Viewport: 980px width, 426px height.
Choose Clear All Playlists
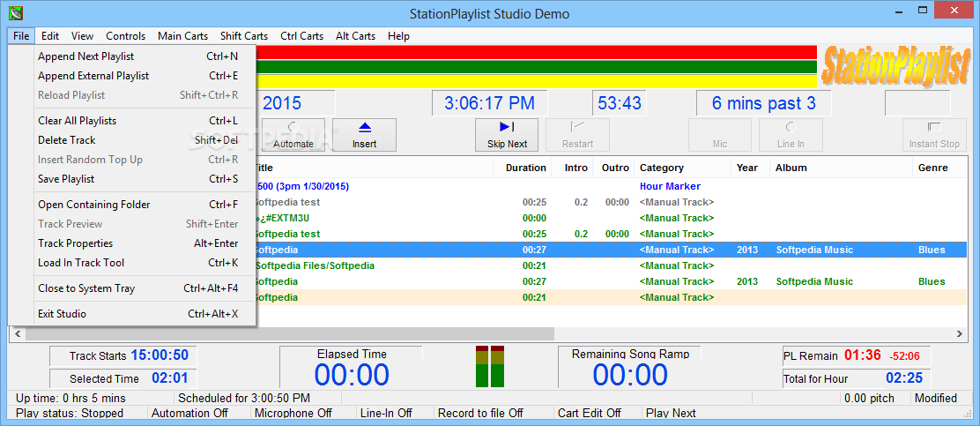point(132,121)
